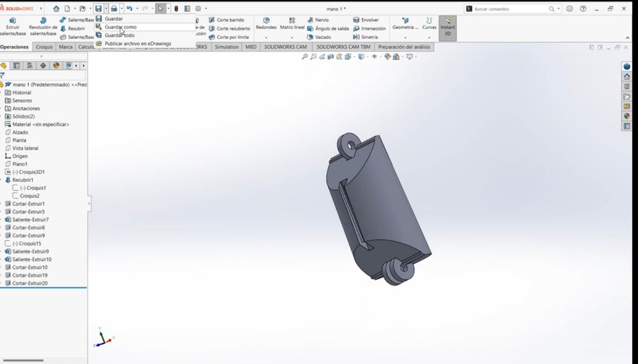Toggle the Instant 3D button
638x364 pixels.
click(x=448, y=27)
